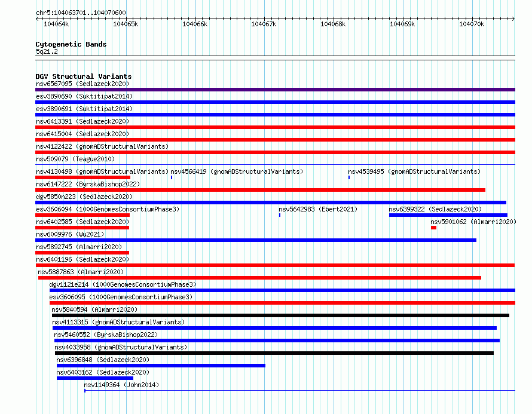
Task: Click the small blue marker under nsv4539495
Action: (x=349, y=177)
